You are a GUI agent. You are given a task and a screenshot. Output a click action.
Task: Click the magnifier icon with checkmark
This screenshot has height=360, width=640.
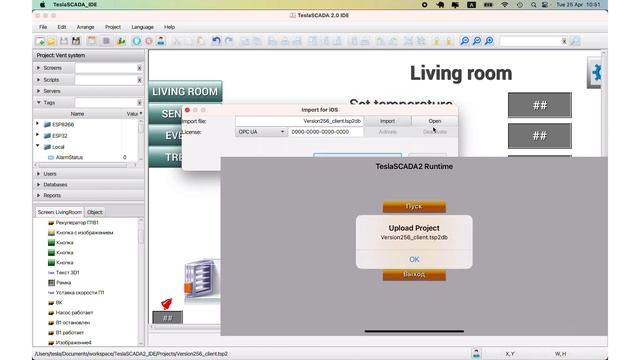pos(477,41)
